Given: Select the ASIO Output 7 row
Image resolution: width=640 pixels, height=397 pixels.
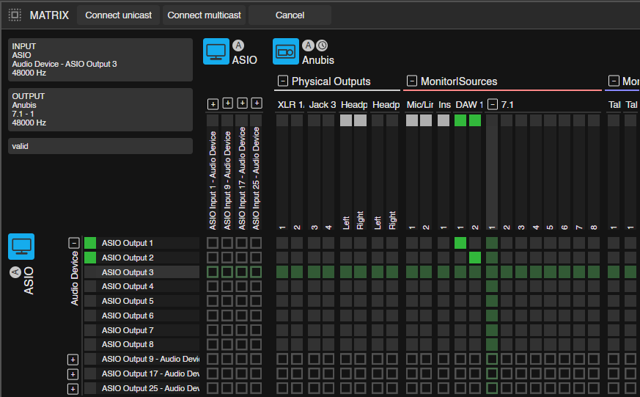Looking at the screenshot, I should 142,330.
